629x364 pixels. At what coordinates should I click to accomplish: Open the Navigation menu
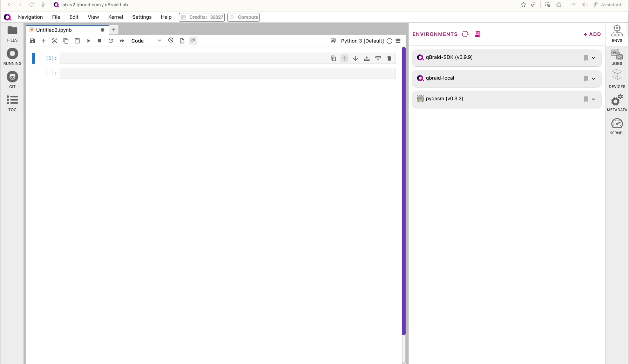31,17
